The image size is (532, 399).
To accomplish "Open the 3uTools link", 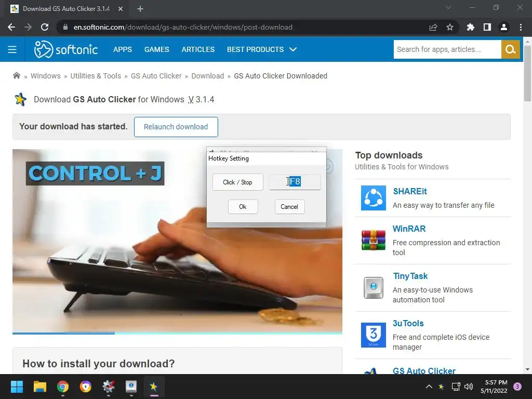I will (x=408, y=323).
